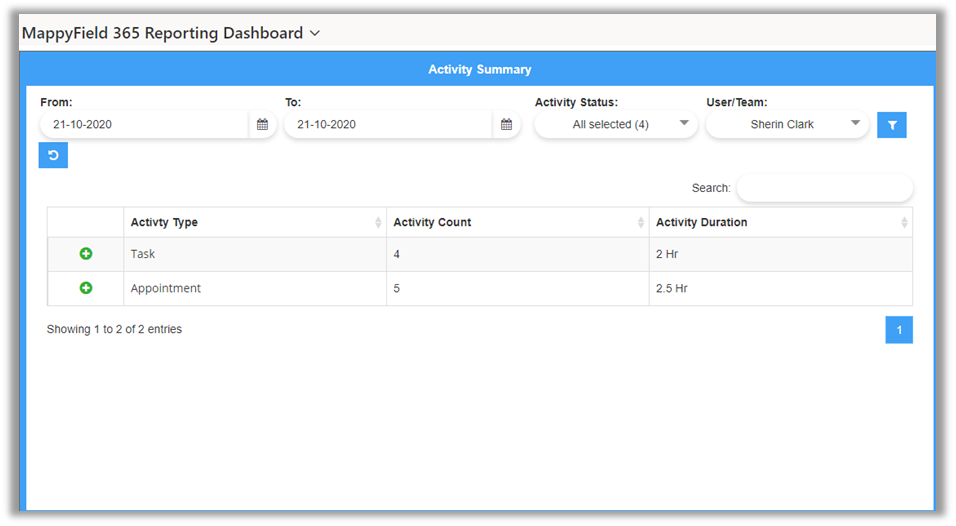Open the To date calendar picker icon
This screenshot has height=526, width=956.
point(506,125)
